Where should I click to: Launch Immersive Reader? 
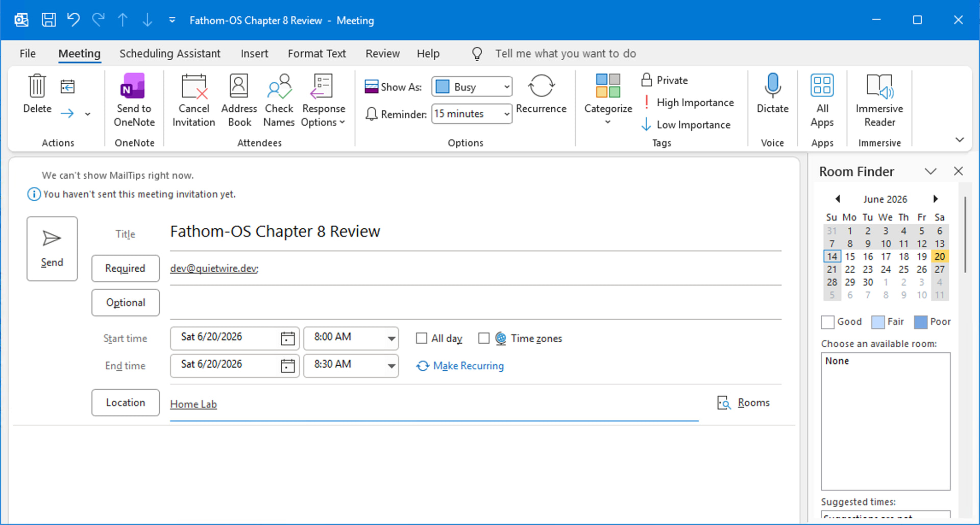(x=879, y=101)
